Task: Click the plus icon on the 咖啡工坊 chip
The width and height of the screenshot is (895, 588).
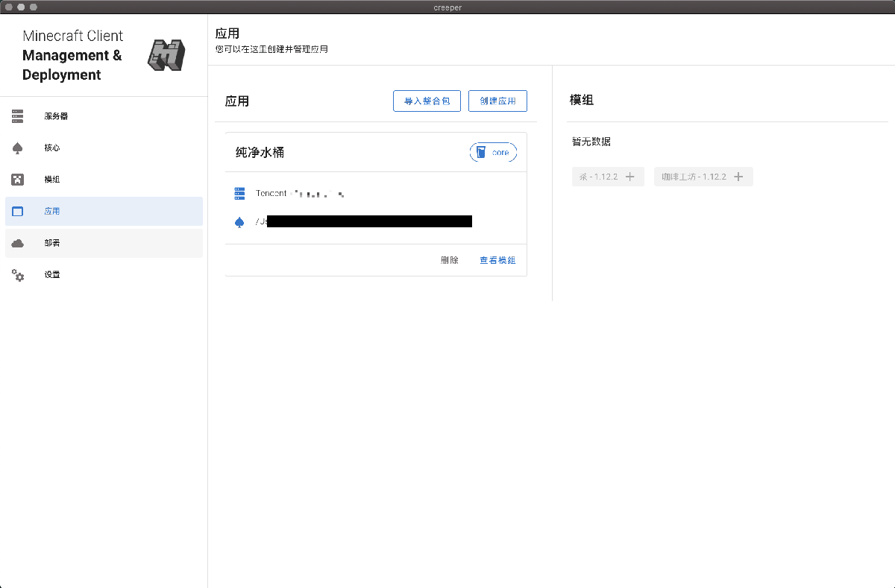Action: 738,177
